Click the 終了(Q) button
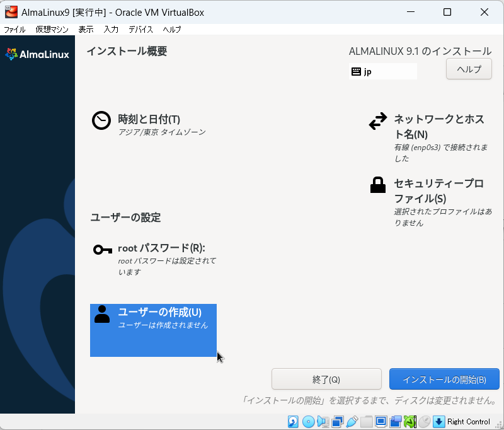Image resolution: width=504 pixels, height=430 pixels. click(326, 379)
